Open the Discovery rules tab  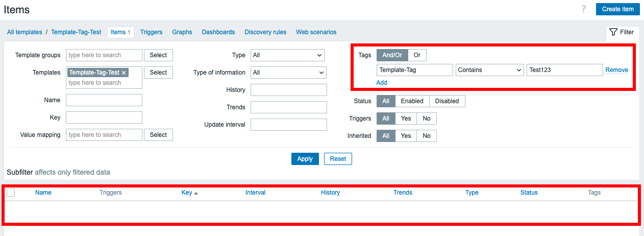[x=265, y=32]
